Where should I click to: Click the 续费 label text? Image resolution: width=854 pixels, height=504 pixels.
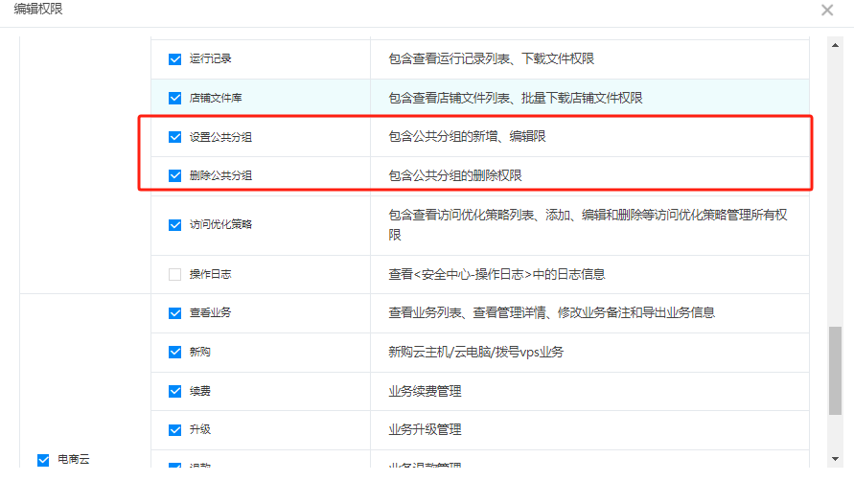[200, 391]
